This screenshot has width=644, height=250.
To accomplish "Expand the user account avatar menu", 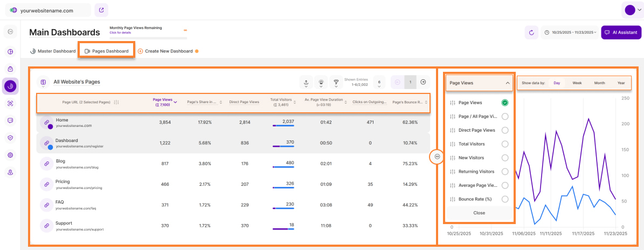I will 632,10.
